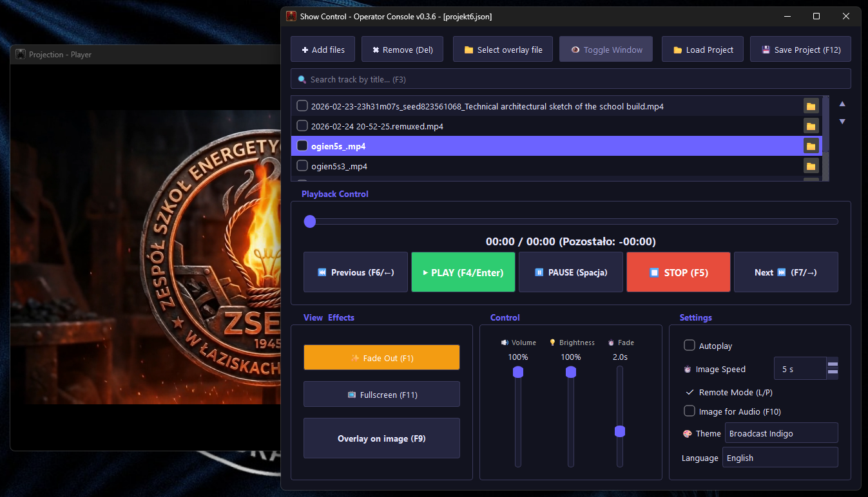
Task: Click folder icon on ogien5s_.mp4 row
Action: pyautogui.click(x=811, y=146)
